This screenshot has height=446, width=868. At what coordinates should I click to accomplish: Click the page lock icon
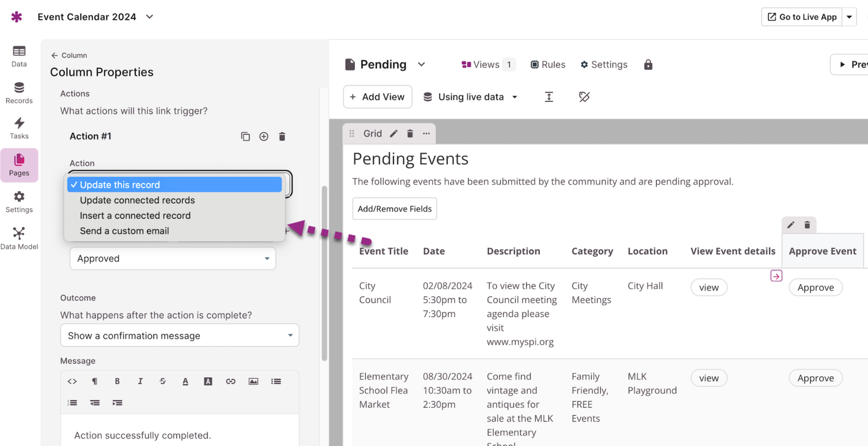click(648, 65)
